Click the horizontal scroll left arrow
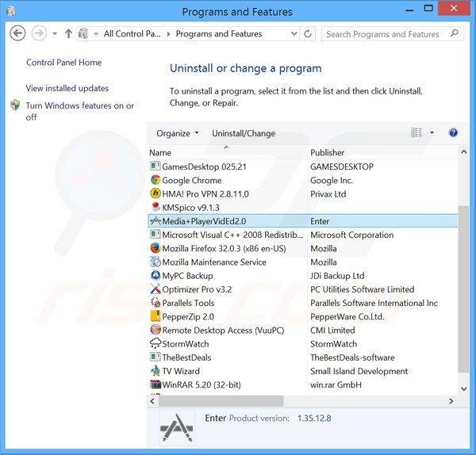476x455 pixels. tap(152, 401)
